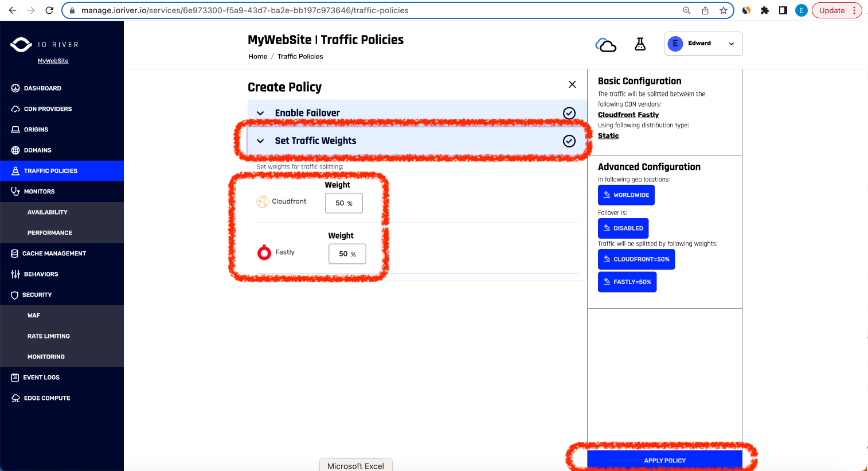Open the Edward user dropdown
Viewport: 868px width, 471px height.
click(x=703, y=44)
